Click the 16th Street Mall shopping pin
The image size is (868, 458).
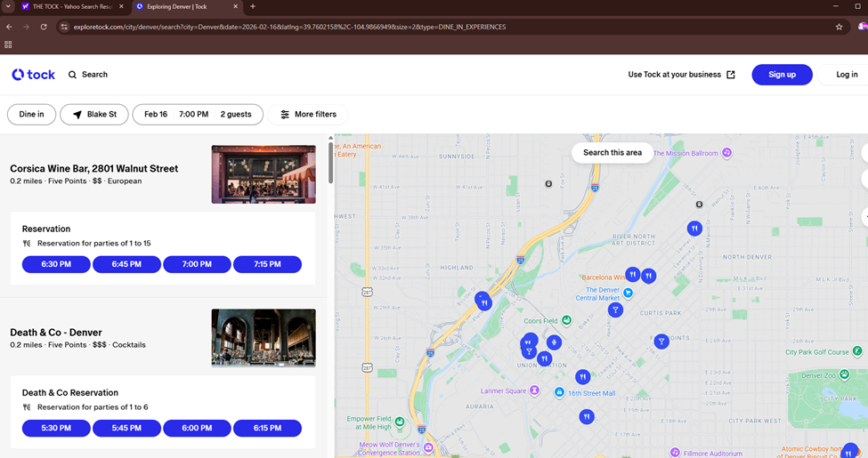(559, 392)
